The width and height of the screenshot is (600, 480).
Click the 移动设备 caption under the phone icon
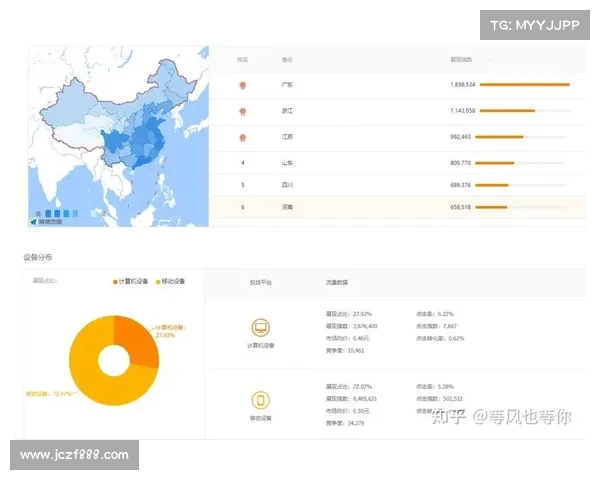point(261,418)
